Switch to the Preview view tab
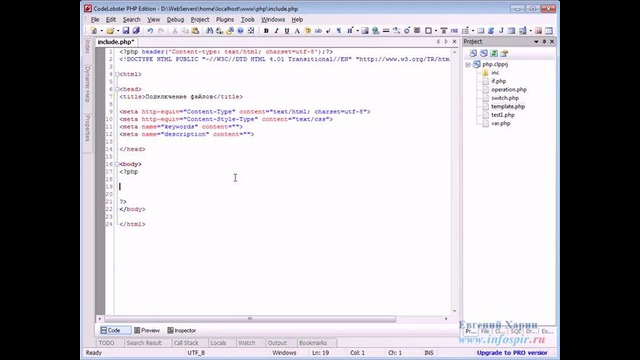 (147, 330)
